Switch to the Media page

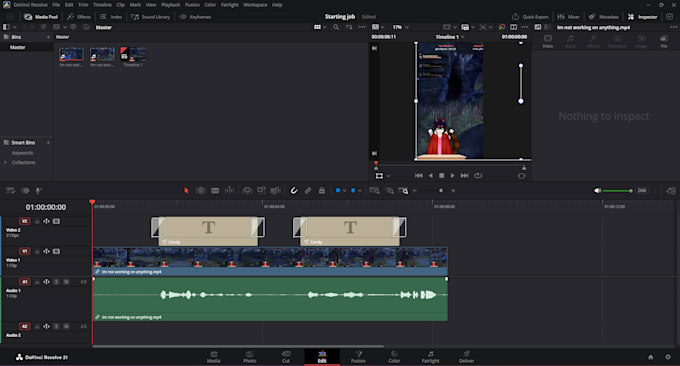[213, 357]
